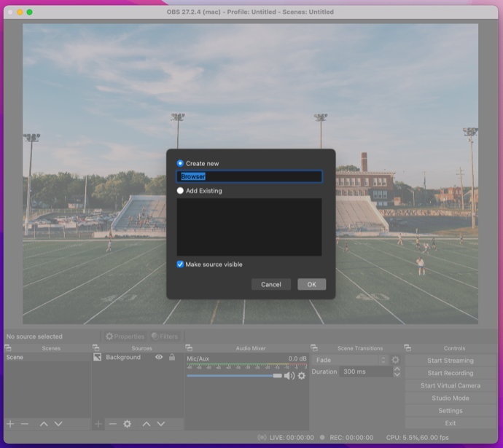Click the yellow minimize window button
The height and width of the screenshot is (448, 503).
tap(20, 12)
